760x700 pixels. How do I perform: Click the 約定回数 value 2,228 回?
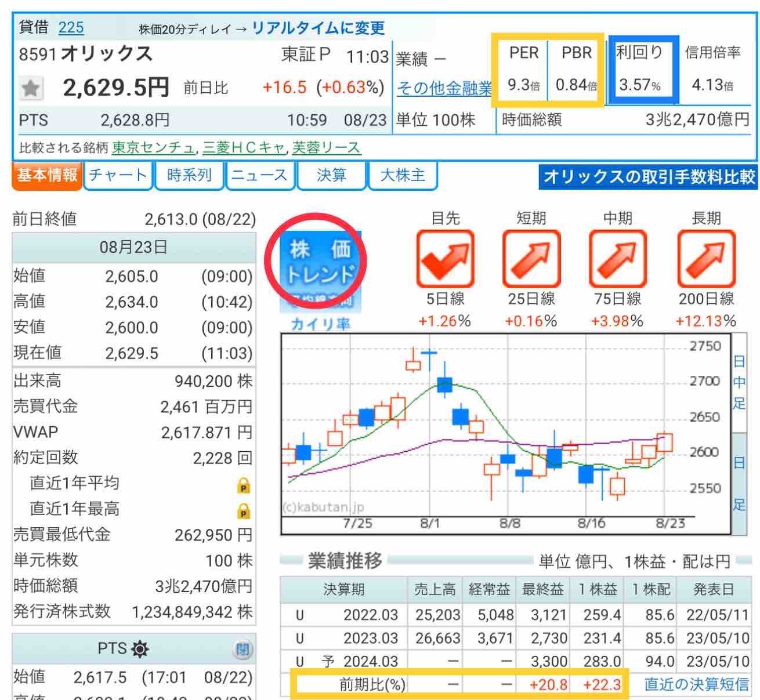[x=223, y=458]
